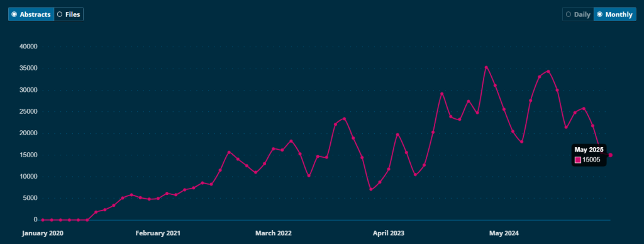Click the May 2025 tooltip title
The width and height of the screenshot is (644, 244).
(589, 150)
